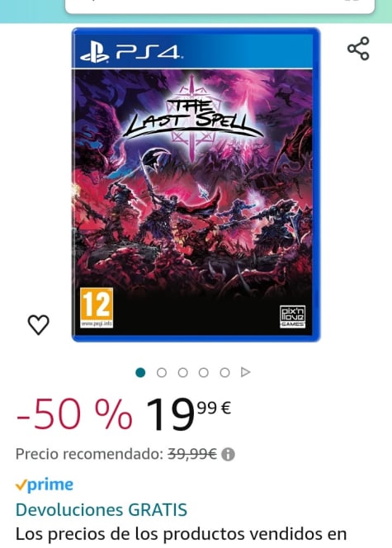Open The Last Spell PS4 cover image
Screen dimensions: 392x548
196,185
